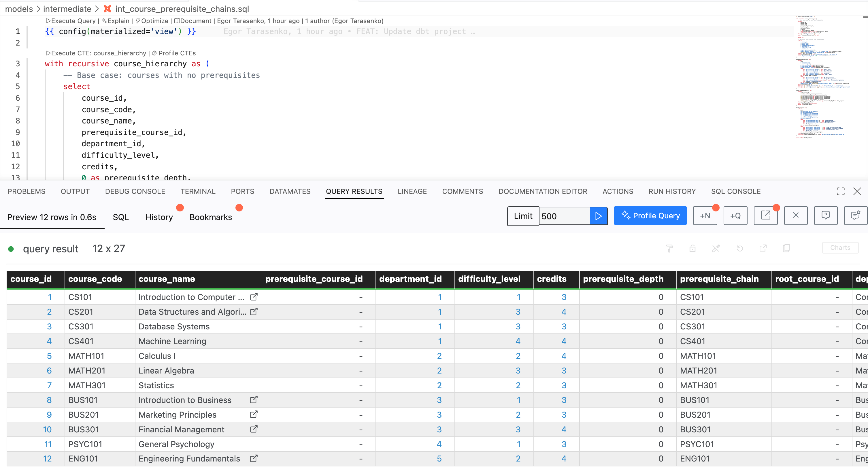
Task: Click the COMMENTS tab
Action: pos(462,192)
